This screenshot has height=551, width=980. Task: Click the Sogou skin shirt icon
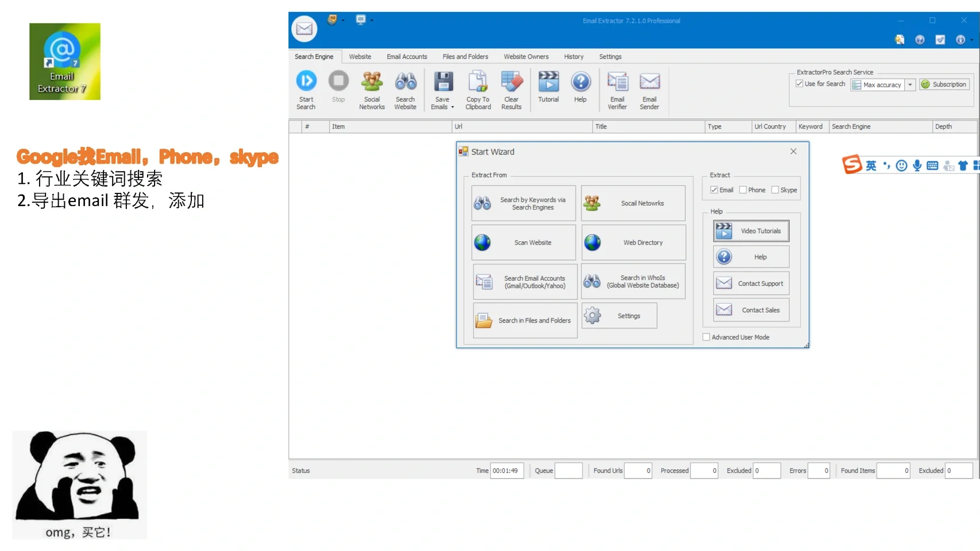tap(963, 166)
